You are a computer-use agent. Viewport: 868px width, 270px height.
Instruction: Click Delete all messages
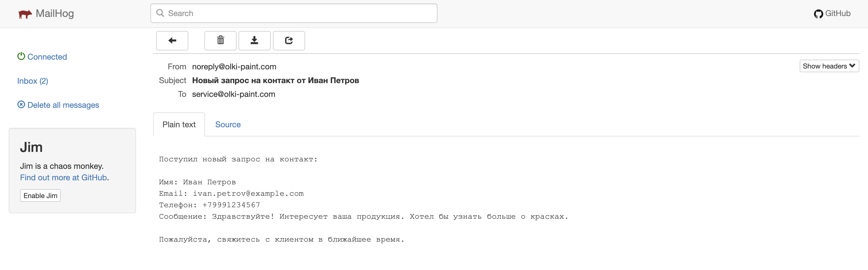coord(63,105)
